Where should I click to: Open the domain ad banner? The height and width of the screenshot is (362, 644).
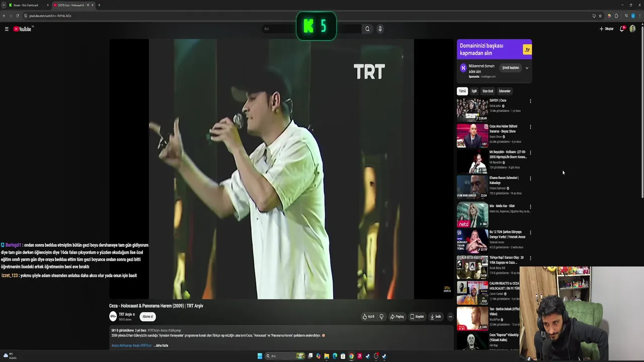(x=494, y=49)
